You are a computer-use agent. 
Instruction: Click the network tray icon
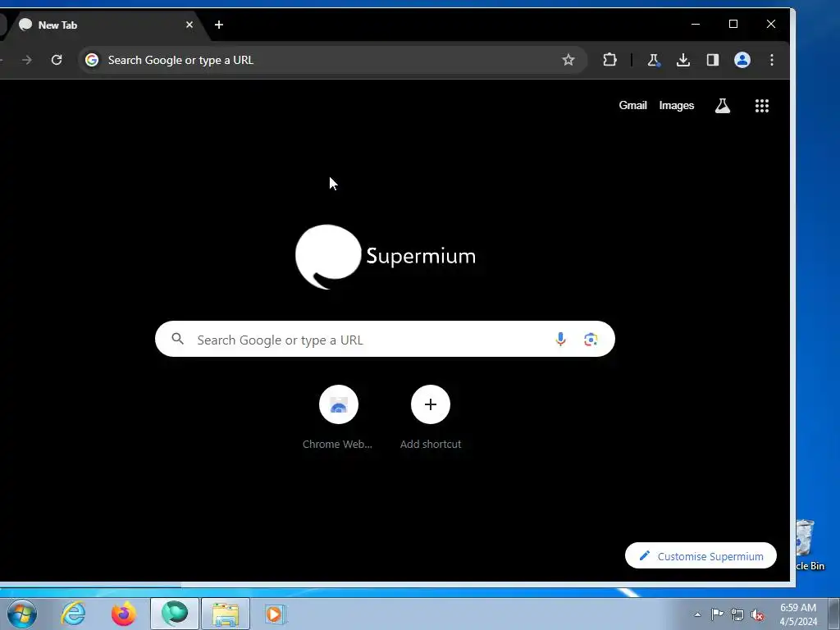[x=737, y=615]
